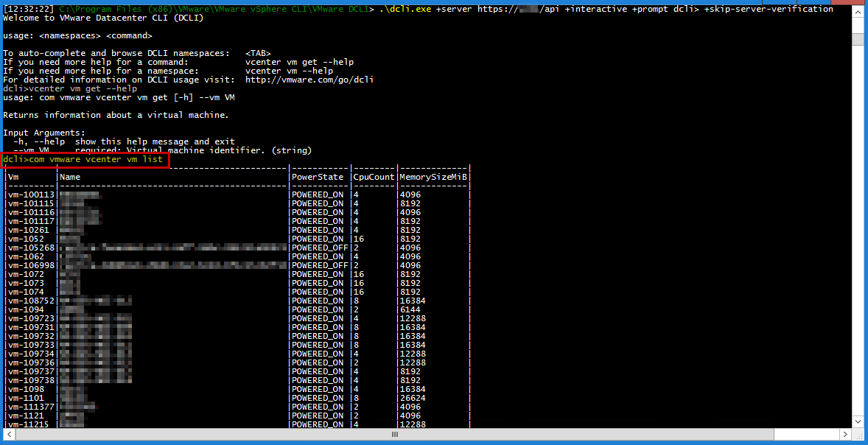
Task: Click POWERED_ON in the vm-100113 row
Action: click(x=317, y=195)
